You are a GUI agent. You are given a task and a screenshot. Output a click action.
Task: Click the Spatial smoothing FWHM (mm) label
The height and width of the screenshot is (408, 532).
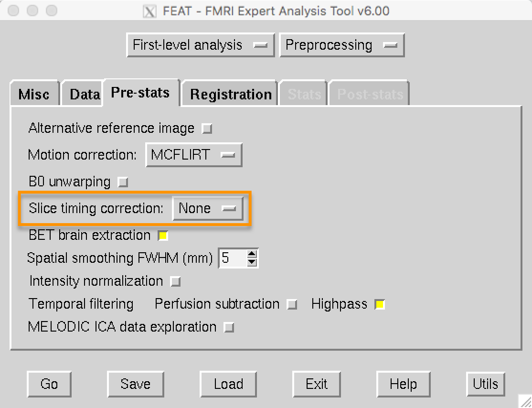[x=120, y=258]
